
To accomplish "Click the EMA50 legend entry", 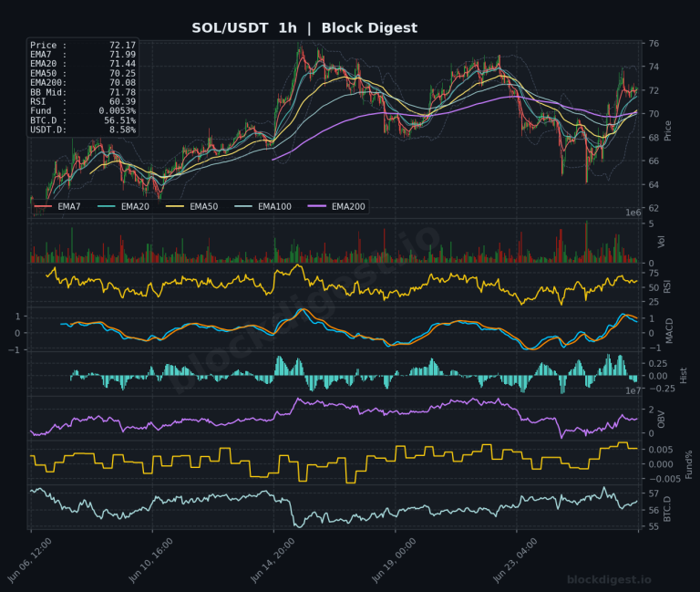I will (x=192, y=206).
